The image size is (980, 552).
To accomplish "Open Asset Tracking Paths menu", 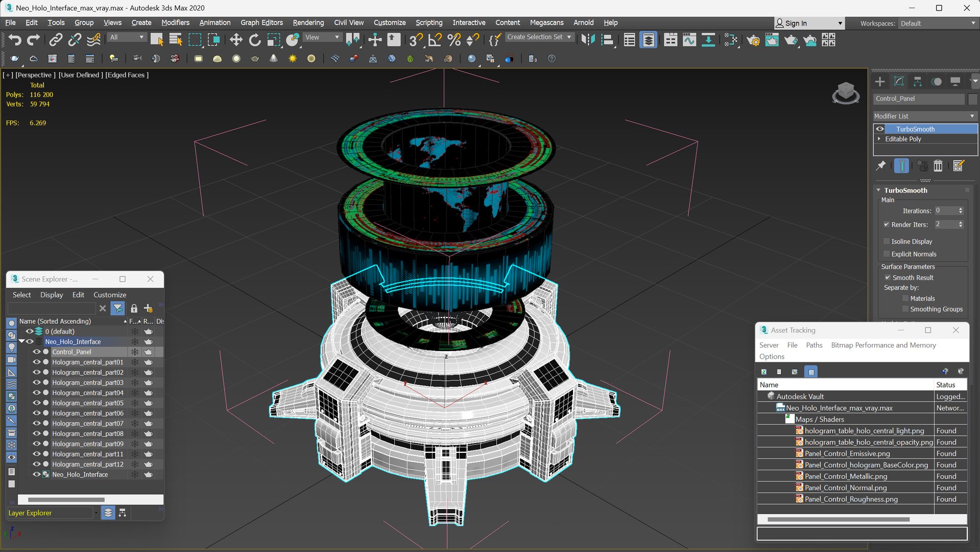I will pos(814,345).
